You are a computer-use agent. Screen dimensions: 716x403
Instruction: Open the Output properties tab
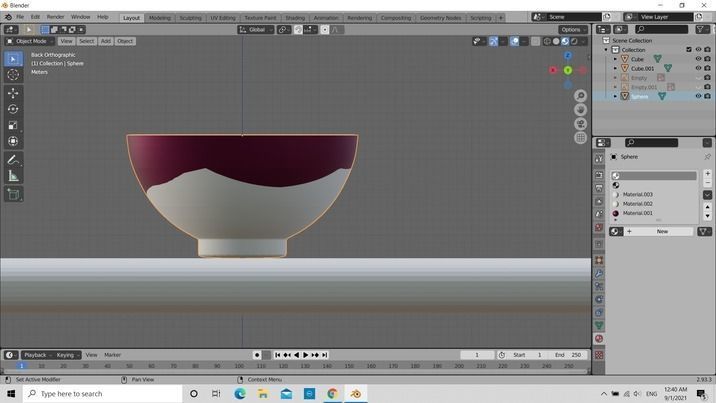point(599,188)
